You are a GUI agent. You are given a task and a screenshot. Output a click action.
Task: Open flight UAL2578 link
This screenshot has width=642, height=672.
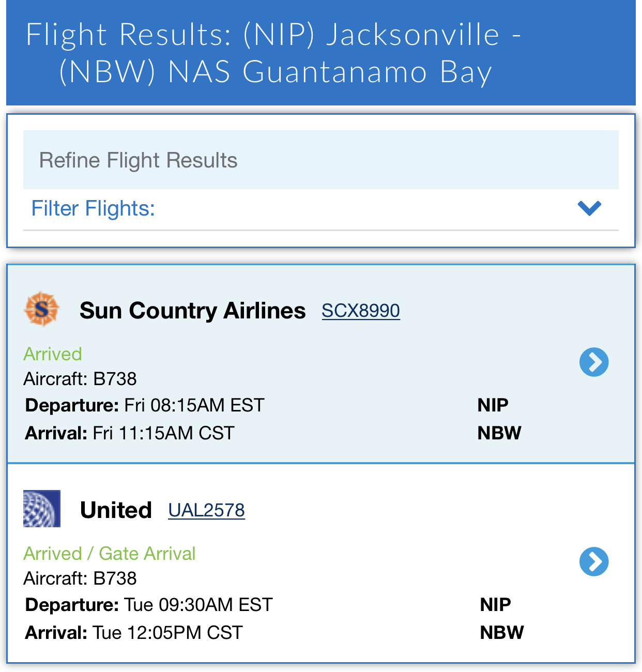(x=206, y=510)
